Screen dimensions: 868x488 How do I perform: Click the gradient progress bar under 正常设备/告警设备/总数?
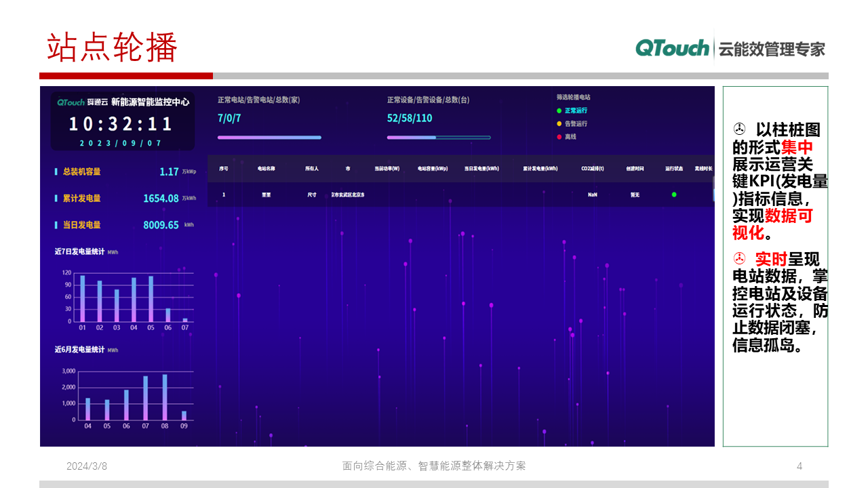tap(439, 136)
